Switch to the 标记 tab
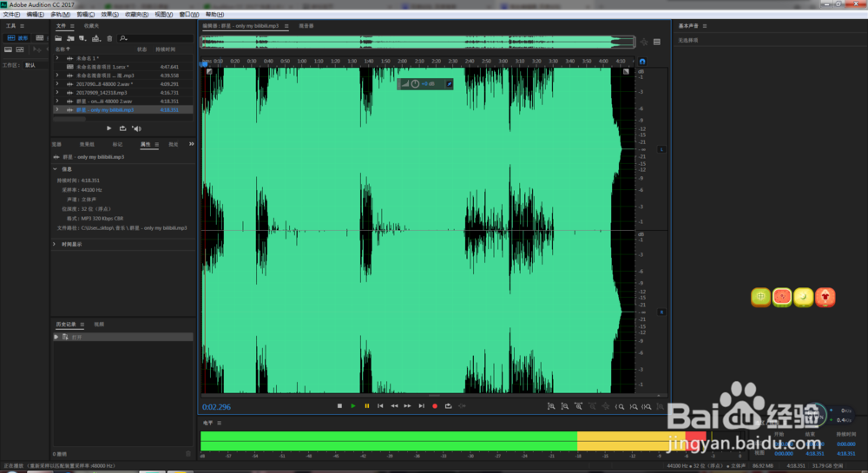Image resolution: width=868 pixels, height=473 pixels. [x=117, y=144]
